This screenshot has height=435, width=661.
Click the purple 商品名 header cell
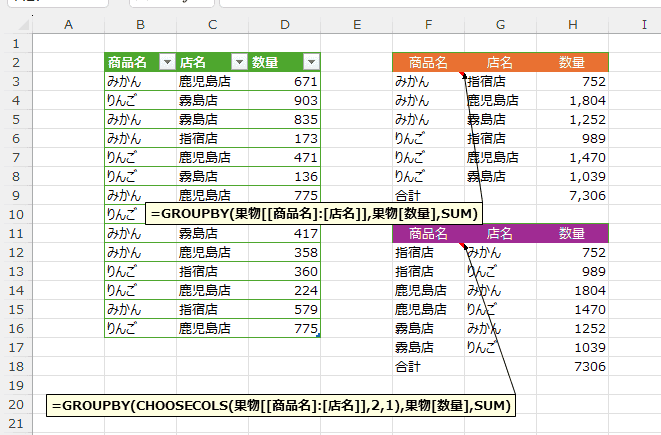pyautogui.click(x=428, y=233)
